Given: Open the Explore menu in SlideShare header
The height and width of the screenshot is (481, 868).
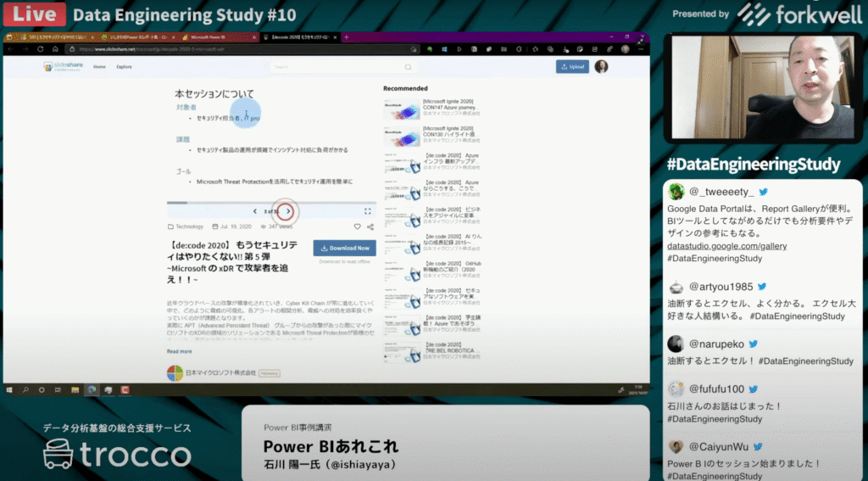Looking at the screenshot, I should [124, 66].
